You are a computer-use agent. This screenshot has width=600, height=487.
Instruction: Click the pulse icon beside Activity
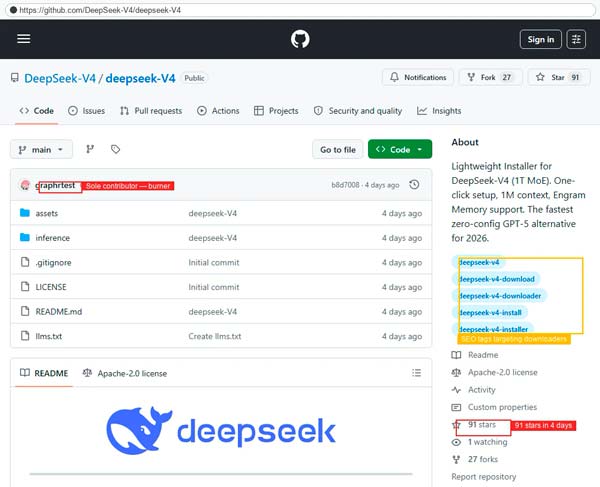pos(456,390)
